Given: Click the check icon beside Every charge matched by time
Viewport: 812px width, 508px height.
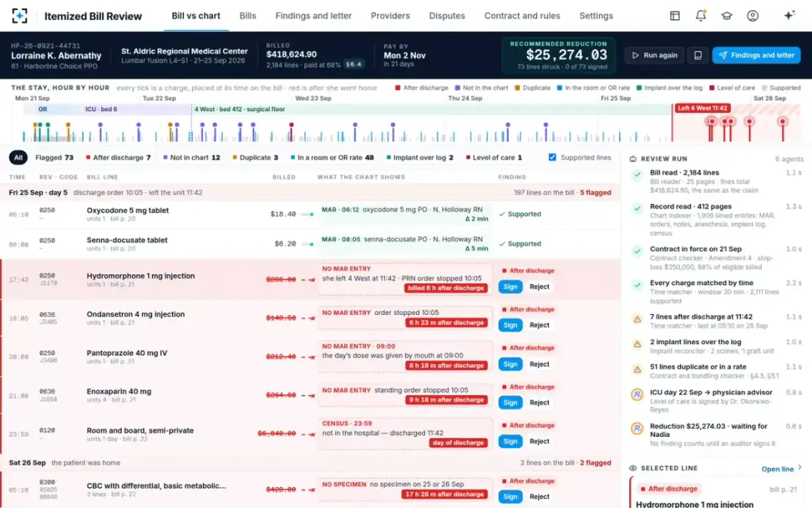Looking at the screenshot, I should [x=637, y=284].
